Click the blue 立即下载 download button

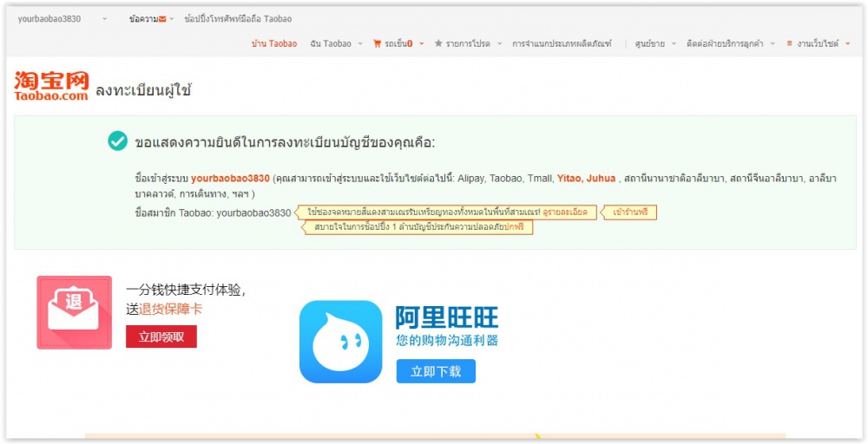436,371
